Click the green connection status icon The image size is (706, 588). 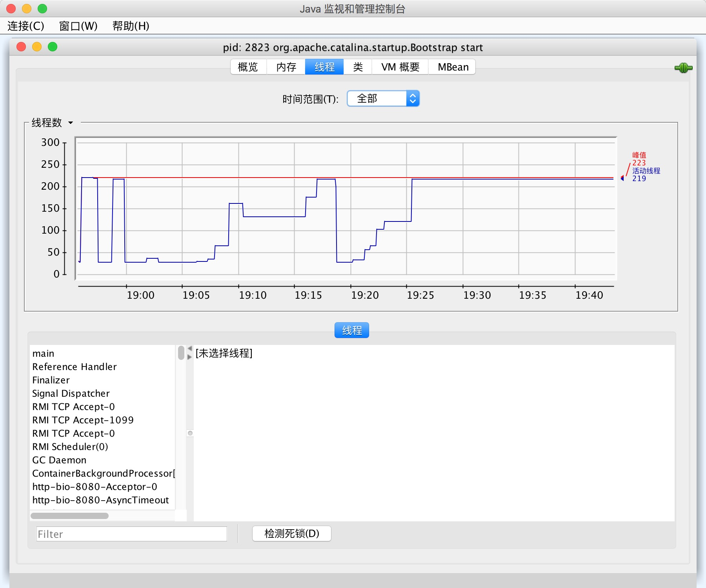(683, 68)
